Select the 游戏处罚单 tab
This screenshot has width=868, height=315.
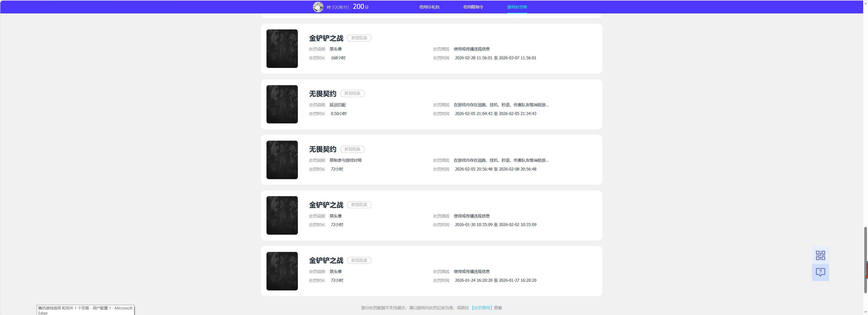(x=517, y=7)
